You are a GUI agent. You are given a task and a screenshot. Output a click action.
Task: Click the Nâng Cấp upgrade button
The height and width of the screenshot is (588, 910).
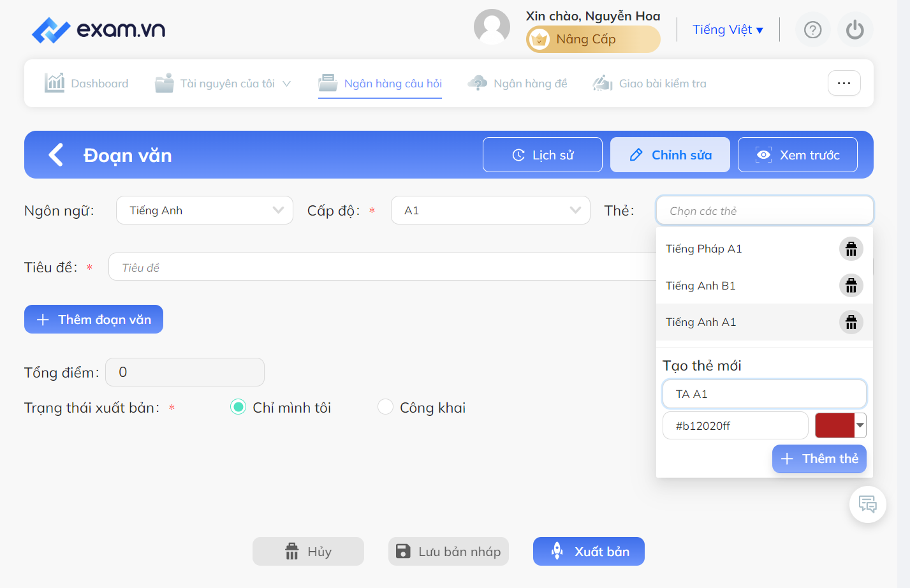593,40
